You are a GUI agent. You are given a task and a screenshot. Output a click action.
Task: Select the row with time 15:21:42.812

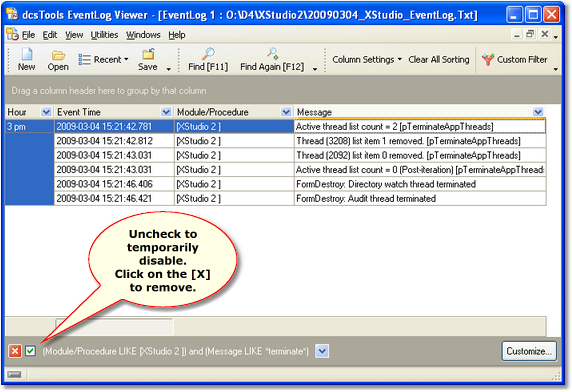click(x=300, y=141)
